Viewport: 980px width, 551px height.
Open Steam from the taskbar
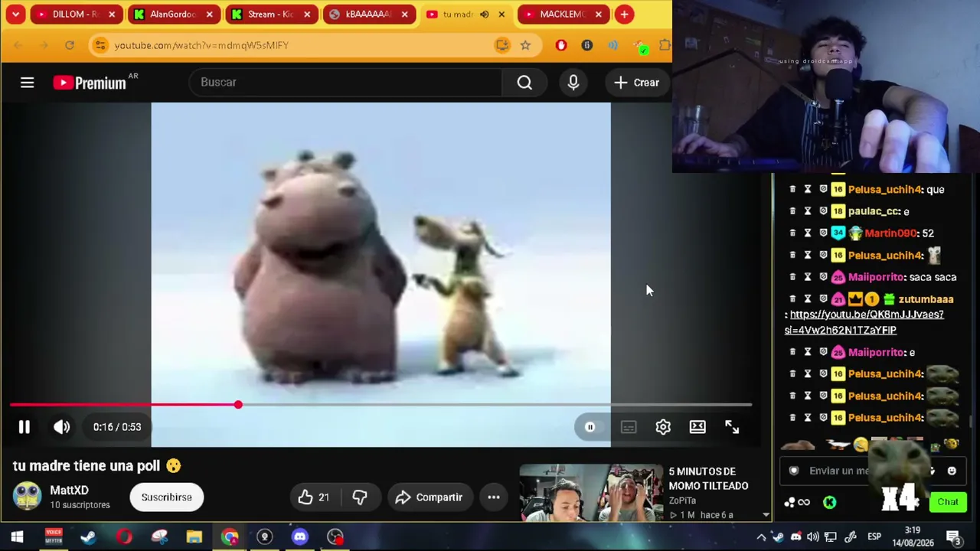click(x=88, y=536)
